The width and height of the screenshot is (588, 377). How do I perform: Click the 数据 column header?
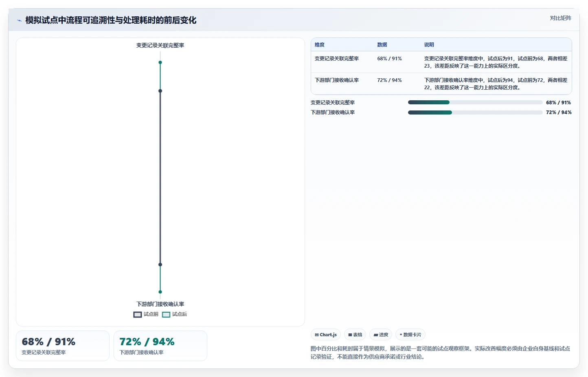click(382, 45)
